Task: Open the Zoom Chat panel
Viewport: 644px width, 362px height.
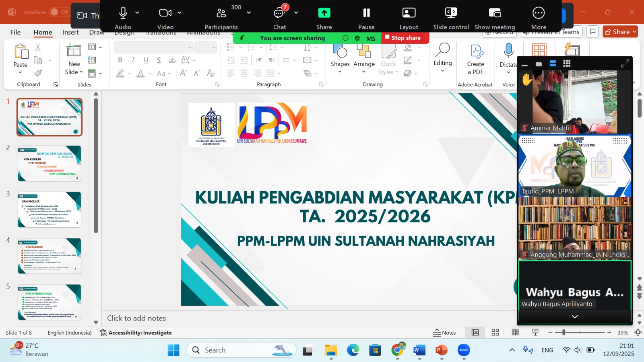Action: (x=279, y=13)
